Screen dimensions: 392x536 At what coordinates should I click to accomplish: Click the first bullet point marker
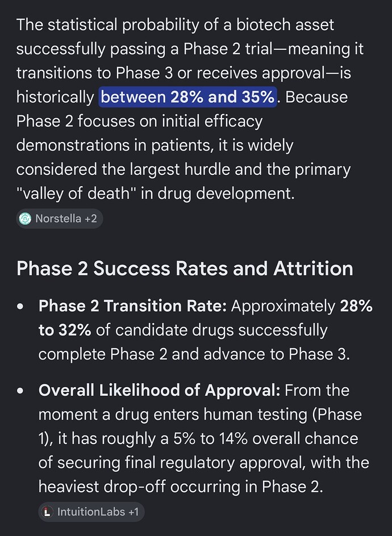(20, 306)
